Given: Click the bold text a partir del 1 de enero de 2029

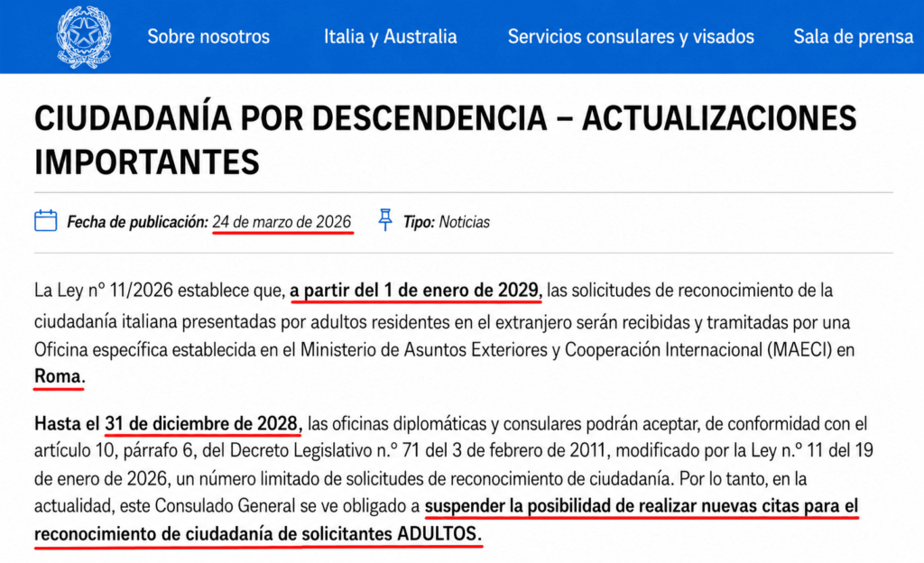Looking at the screenshot, I should click(415, 291).
